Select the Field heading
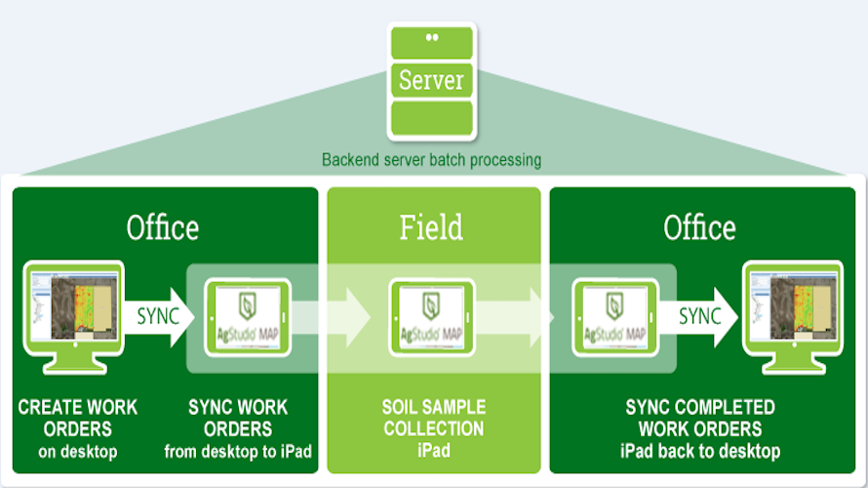The height and width of the screenshot is (488, 868). pos(431,227)
